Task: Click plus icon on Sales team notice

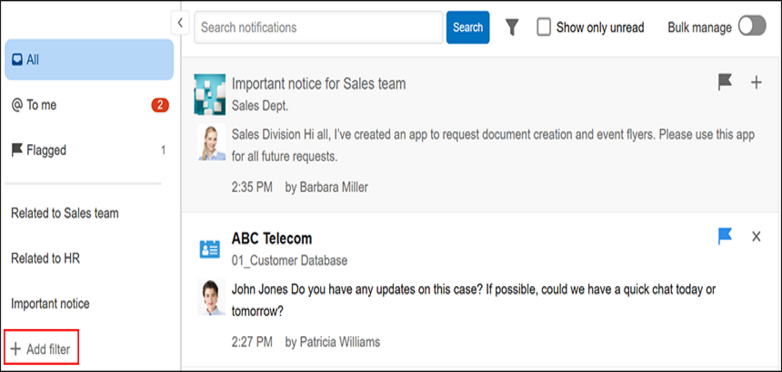Action: 757,83
